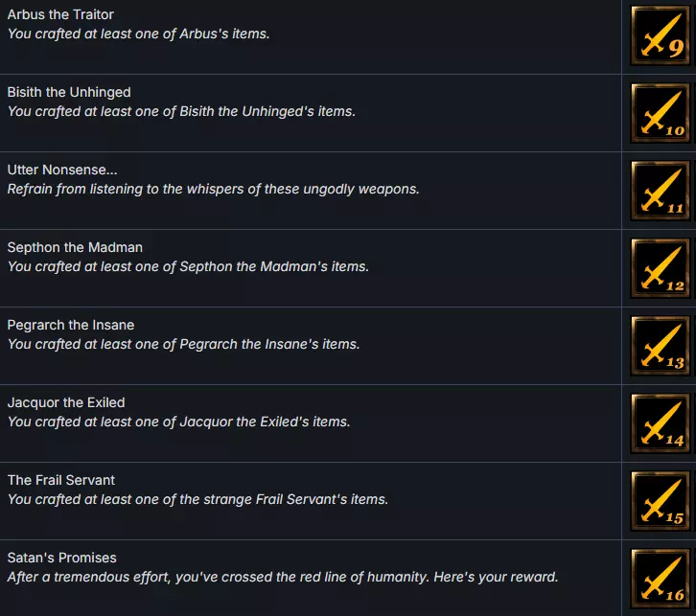Image resolution: width=696 pixels, height=616 pixels.
Task: Open the Utter Nonsense... achievement title
Action: coord(62,170)
